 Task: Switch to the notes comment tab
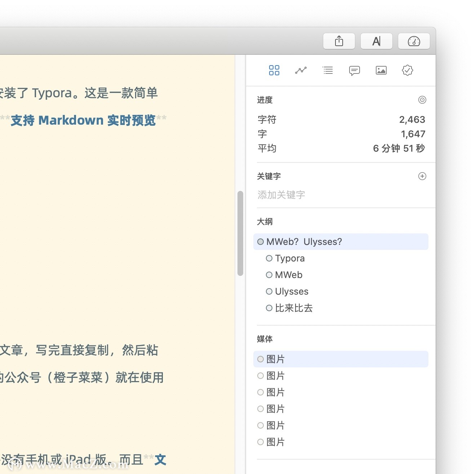click(x=355, y=71)
